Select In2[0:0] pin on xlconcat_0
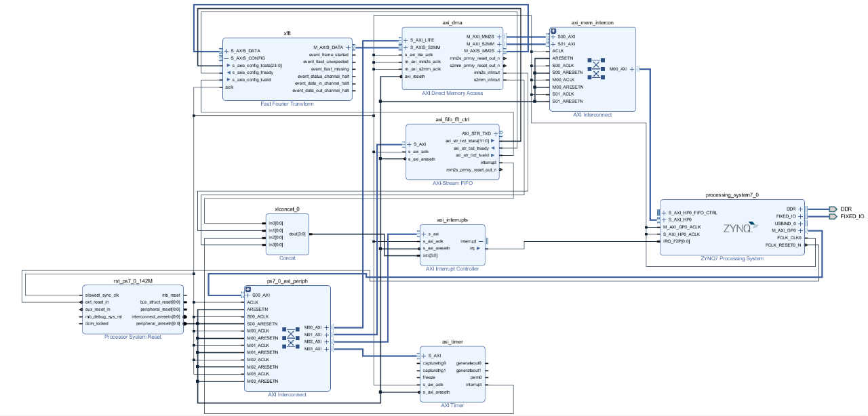This screenshot has width=868, height=416. coord(275,238)
